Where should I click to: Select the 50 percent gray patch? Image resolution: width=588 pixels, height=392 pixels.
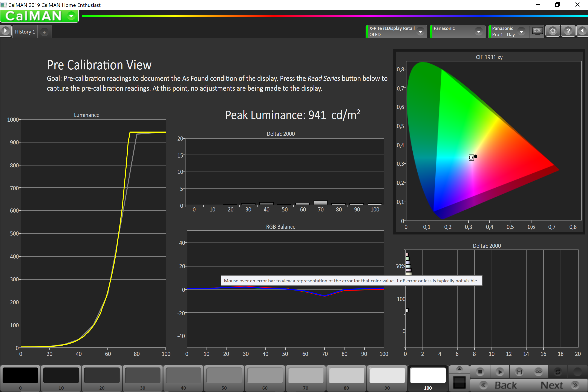tap(224, 378)
